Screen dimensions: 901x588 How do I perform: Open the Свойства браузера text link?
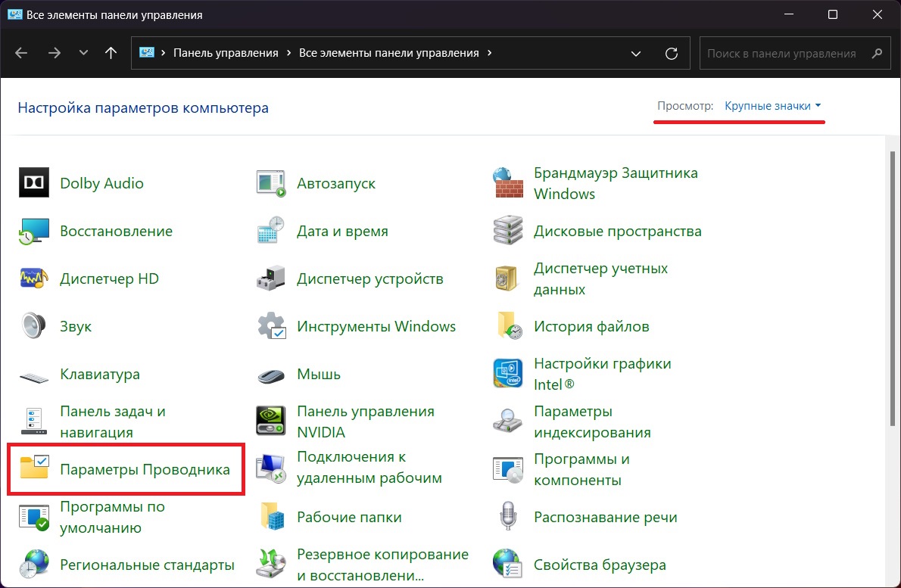[600, 565]
